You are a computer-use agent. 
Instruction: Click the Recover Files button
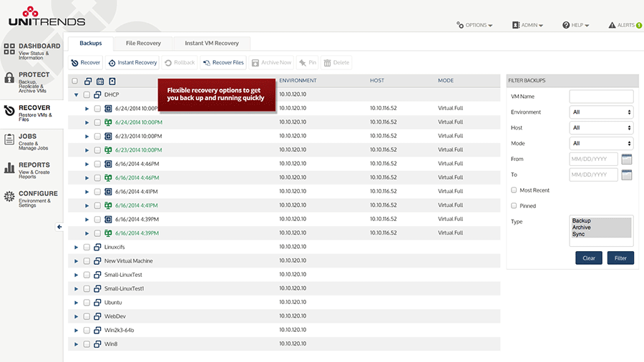(223, 63)
